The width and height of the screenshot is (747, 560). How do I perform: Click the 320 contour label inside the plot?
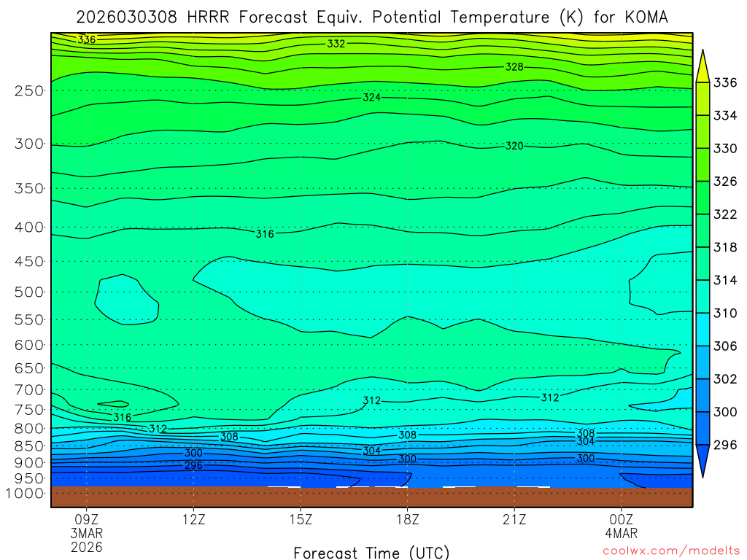pyautogui.click(x=514, y=146)
